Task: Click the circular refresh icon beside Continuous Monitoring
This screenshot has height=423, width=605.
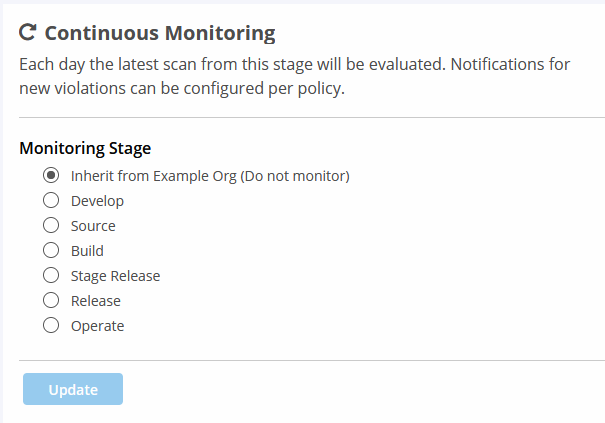Action: [27, 32]
